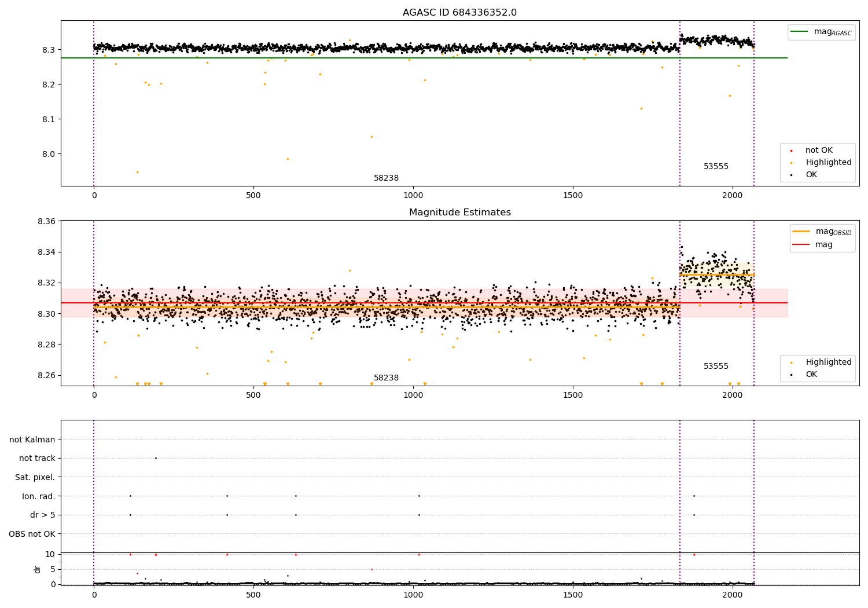Click 'OK' marker in Magnitude Estimates legend

pos(791,375)
